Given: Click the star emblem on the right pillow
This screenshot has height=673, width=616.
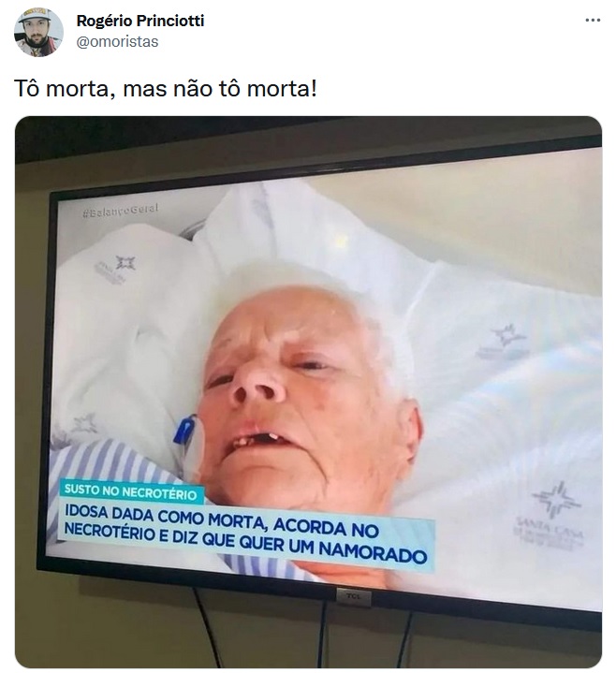Looking at the screenshot, I should pos(508,334).
